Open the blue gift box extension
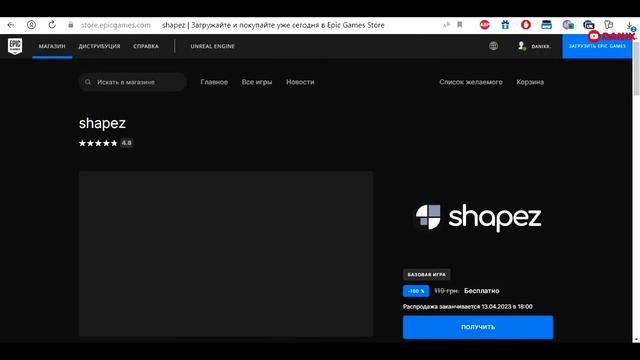Viewport: 640px width, 360px height. 505,25
